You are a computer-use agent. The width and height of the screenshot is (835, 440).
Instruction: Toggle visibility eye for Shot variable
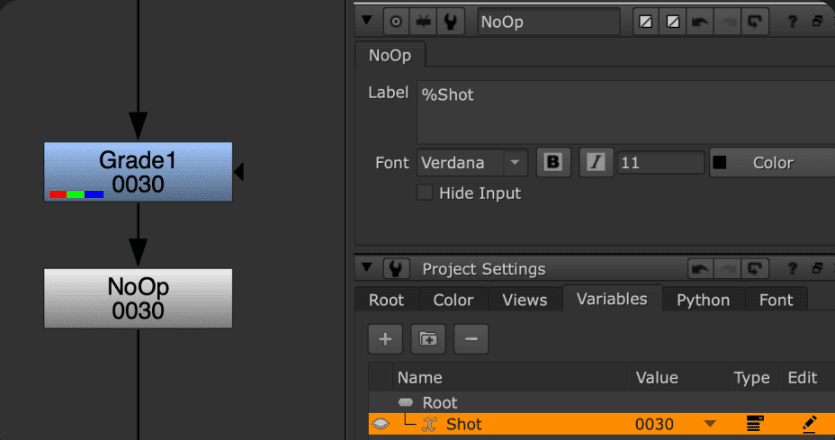click(381, 424)
